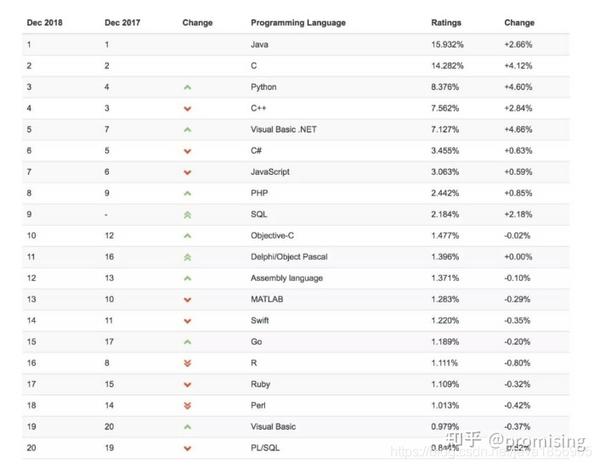Click the Swift rating value 1.220%
This screenshot has width=600, height=467.
(x=445, y=320)
